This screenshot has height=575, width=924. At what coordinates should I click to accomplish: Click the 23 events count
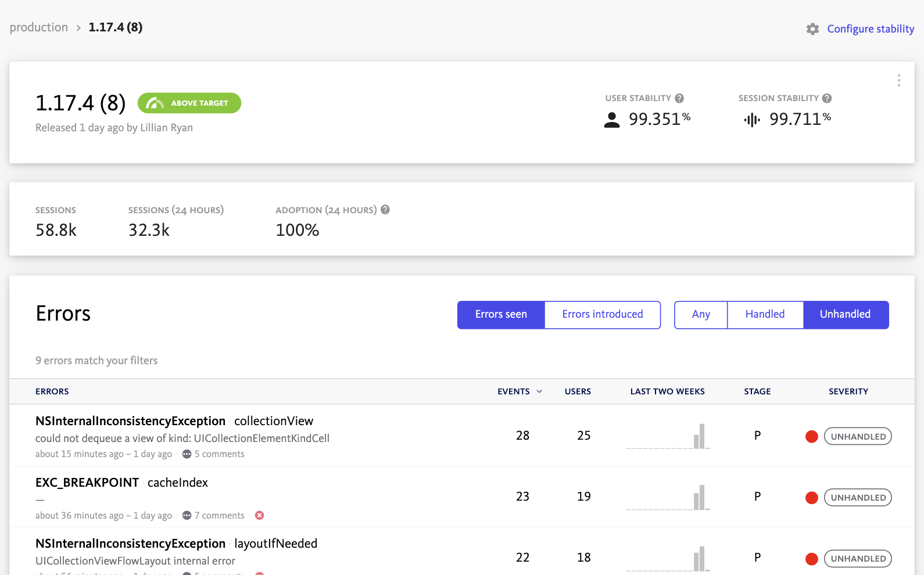point(522,497)
